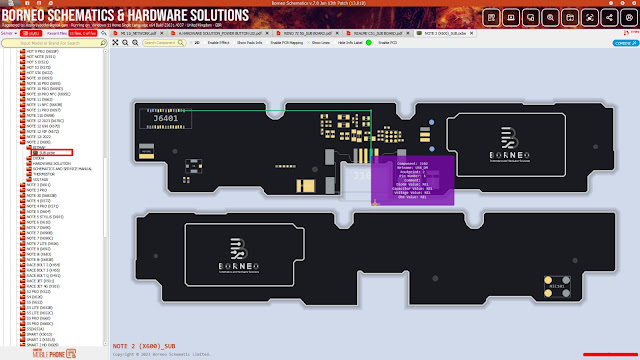The height and width of the screenshot is (360, 640).
Task: Open the laptop screen icon in header
Action: tap(511, 18)
